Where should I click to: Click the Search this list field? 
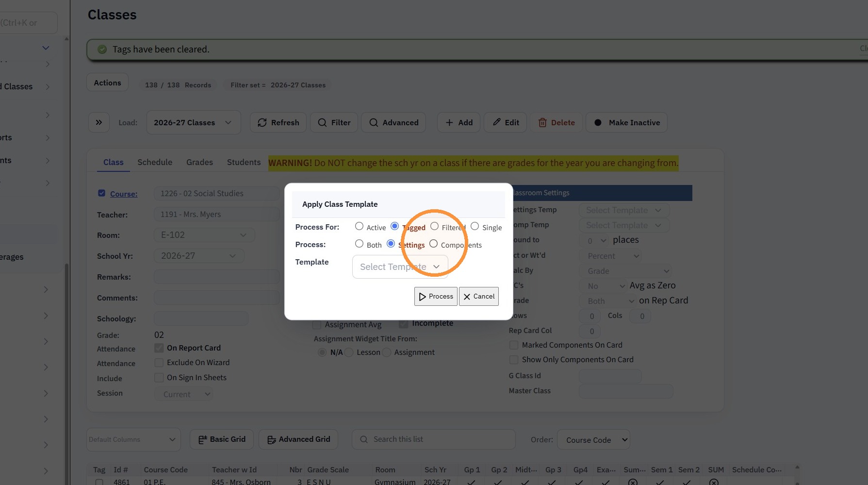433,439
